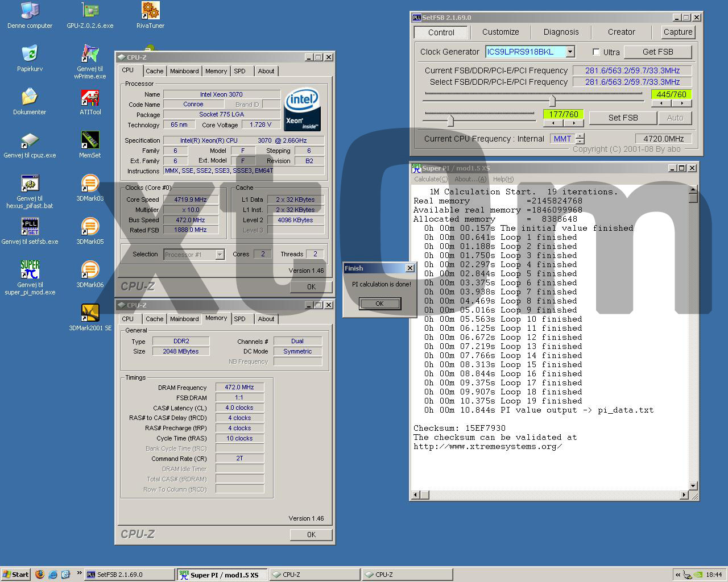Open SPD tab in upper CPU-Z
The image size is (728, 582).
(x=240, y=71)
